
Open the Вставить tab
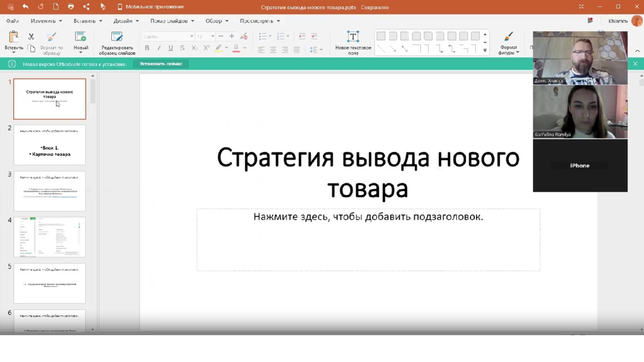[x=88, y=21]
